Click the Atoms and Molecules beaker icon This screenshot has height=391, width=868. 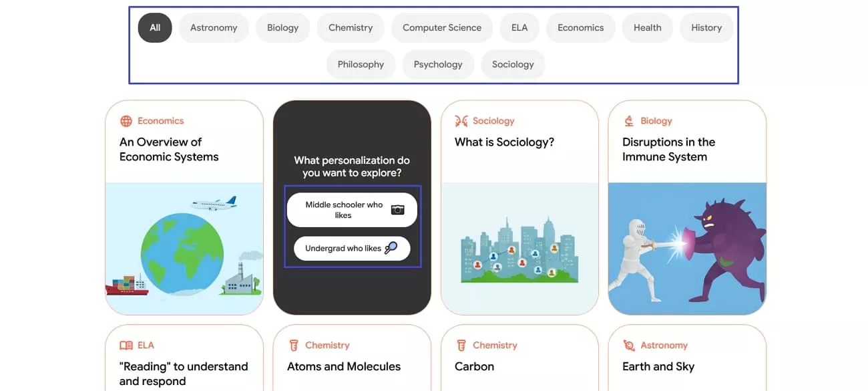pyautogui.click(x=294, y=346)
